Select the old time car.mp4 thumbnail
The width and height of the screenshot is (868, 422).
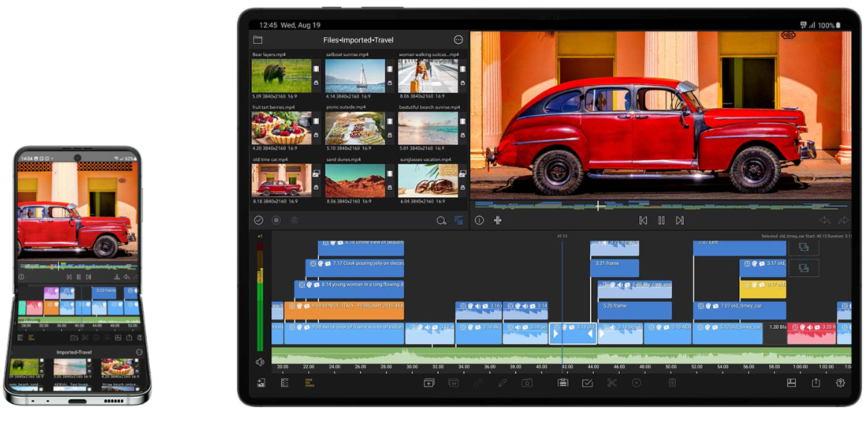tap(281, 180)
